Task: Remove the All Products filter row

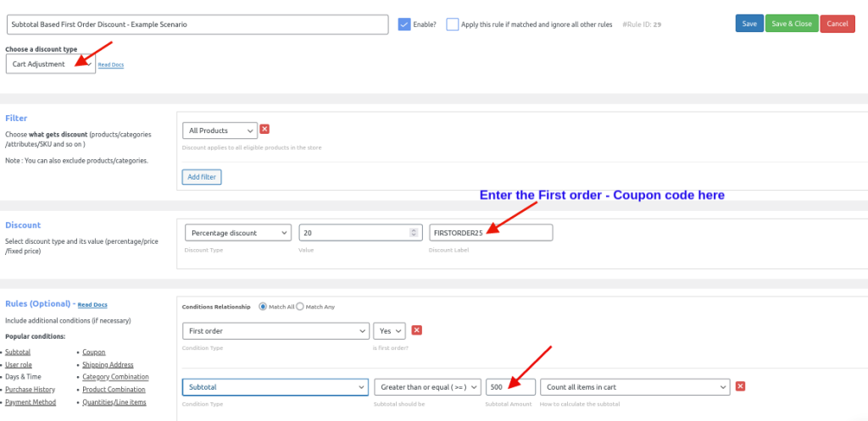Action: (264, 130)
